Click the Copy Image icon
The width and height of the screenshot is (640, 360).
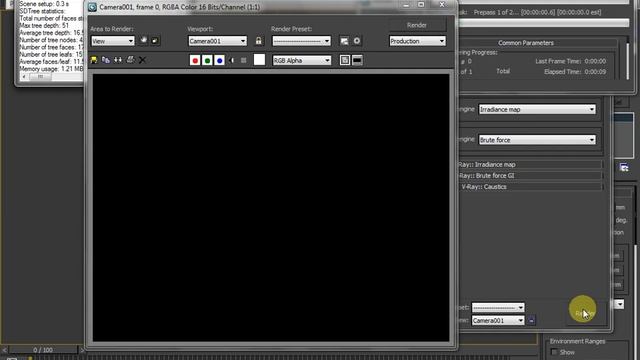(x=106, y=60)
